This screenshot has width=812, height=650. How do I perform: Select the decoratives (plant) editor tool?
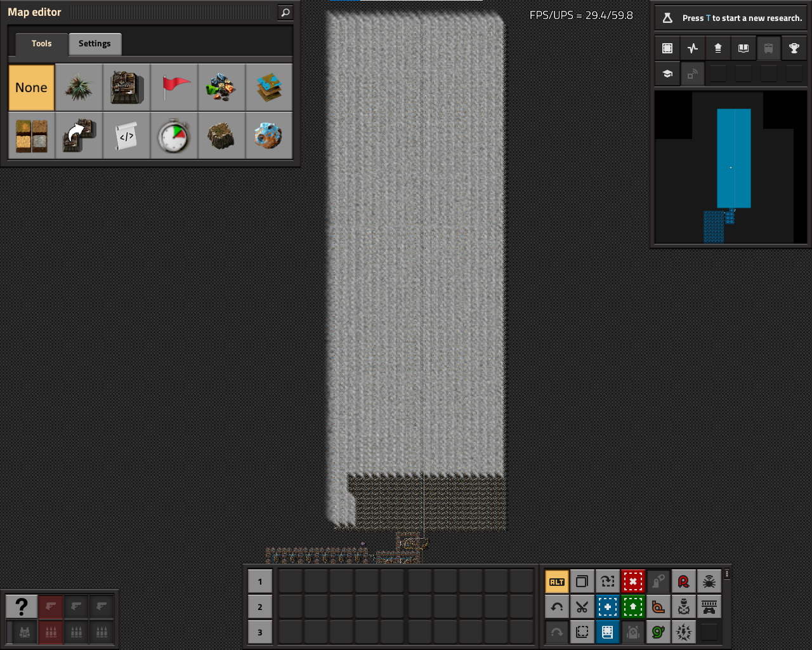point(79,88)
